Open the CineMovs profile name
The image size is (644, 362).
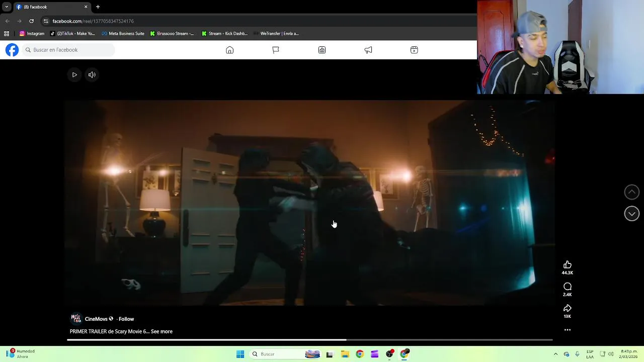pos(96,319)
